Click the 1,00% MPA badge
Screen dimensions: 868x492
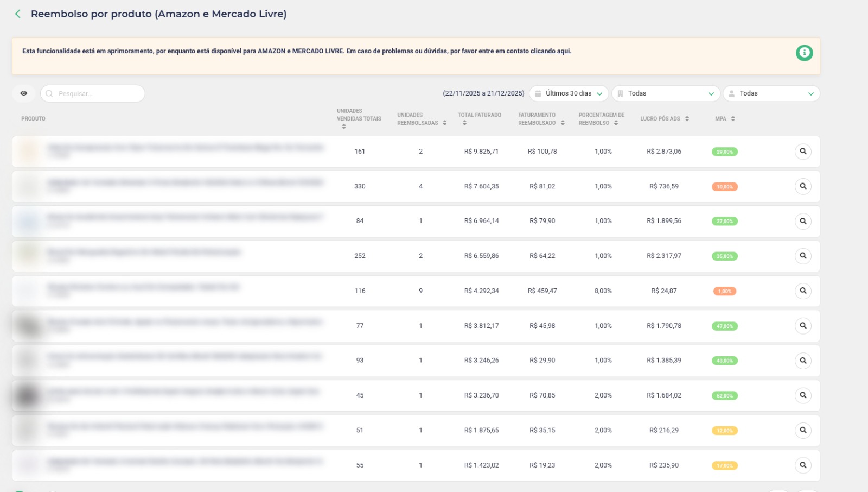(724, 292)
